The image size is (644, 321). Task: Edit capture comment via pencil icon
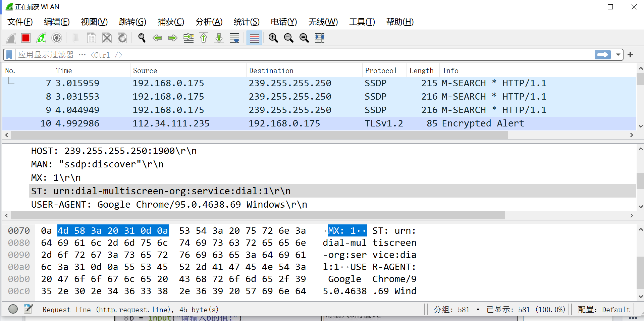[29, 309]
